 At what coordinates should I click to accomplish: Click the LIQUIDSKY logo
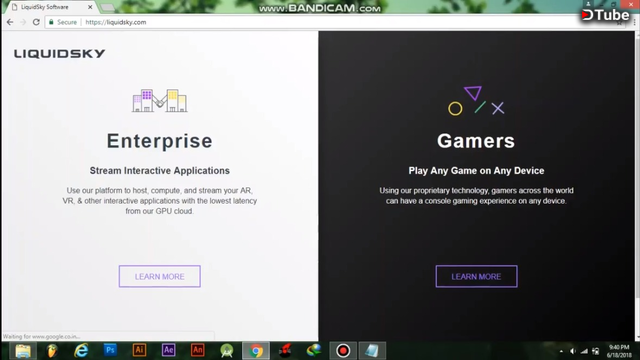[x=60, y=53]
